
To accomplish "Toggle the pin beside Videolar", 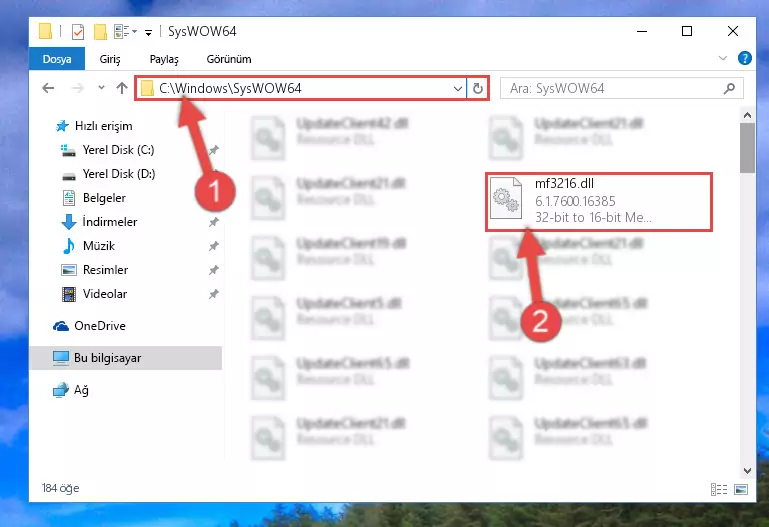I will coord(213,294).
